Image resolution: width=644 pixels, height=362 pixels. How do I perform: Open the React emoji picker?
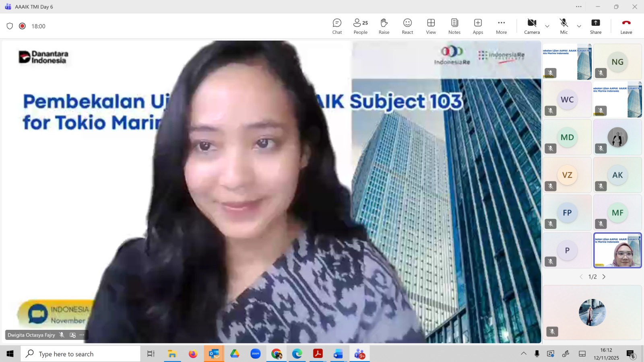pos(407,27)
